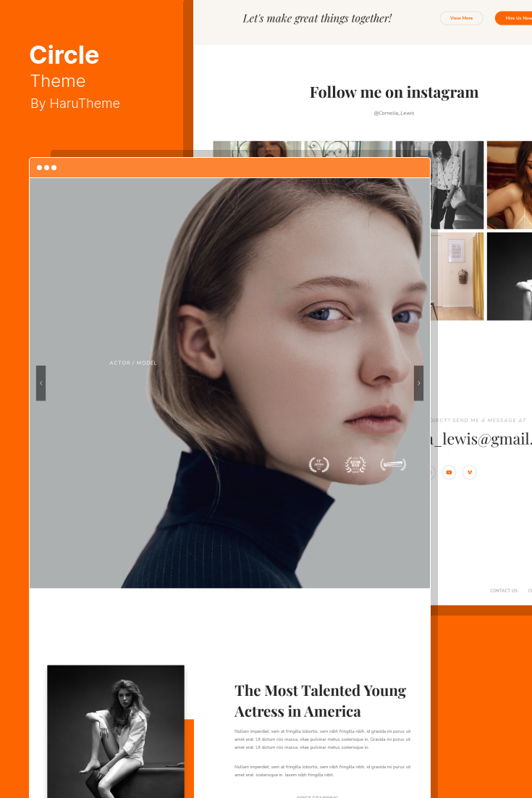Click the gmail email address link
Screen dimensions: 532x798
[x=481, y=439]
